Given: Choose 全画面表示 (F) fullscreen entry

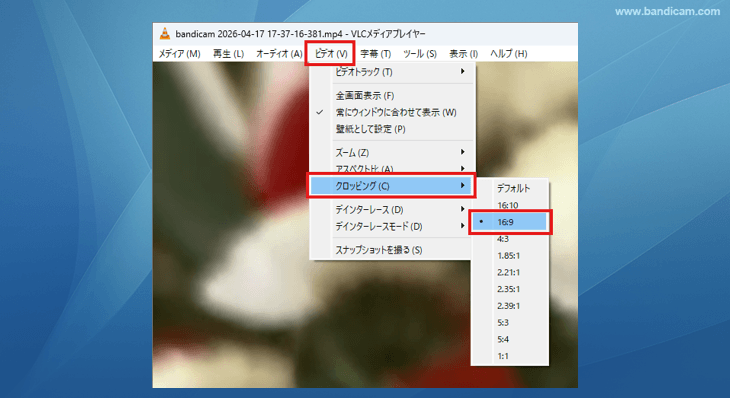Looking at the screenshot, I should (392, 95).
